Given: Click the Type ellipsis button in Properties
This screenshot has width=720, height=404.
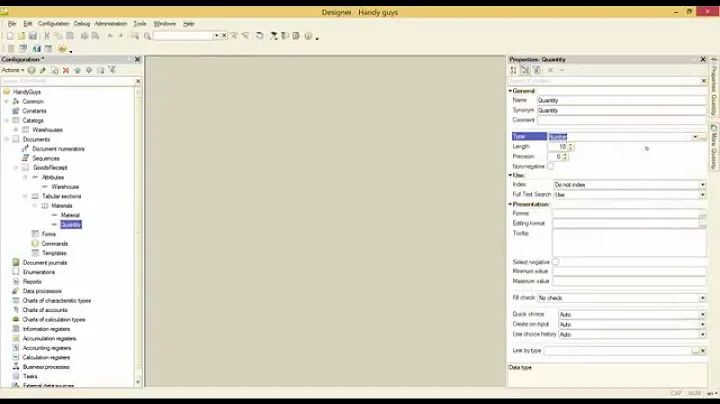Looking at the screenshot, I should [x=703, y=137].
